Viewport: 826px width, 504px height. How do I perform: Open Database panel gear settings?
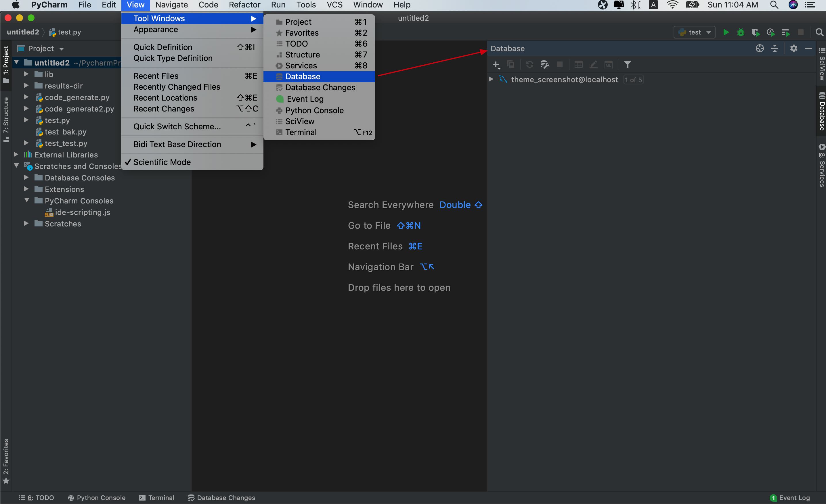[794, 49]
